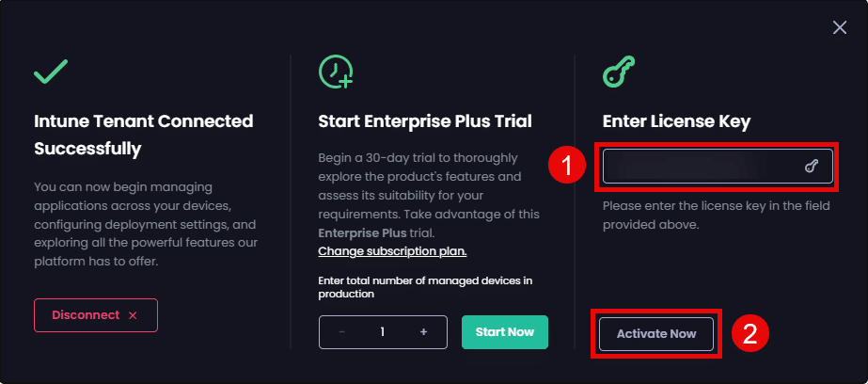This screenshot has height=384, width=868.
Task: Open the Change subscription plan link
Action: 392,251
